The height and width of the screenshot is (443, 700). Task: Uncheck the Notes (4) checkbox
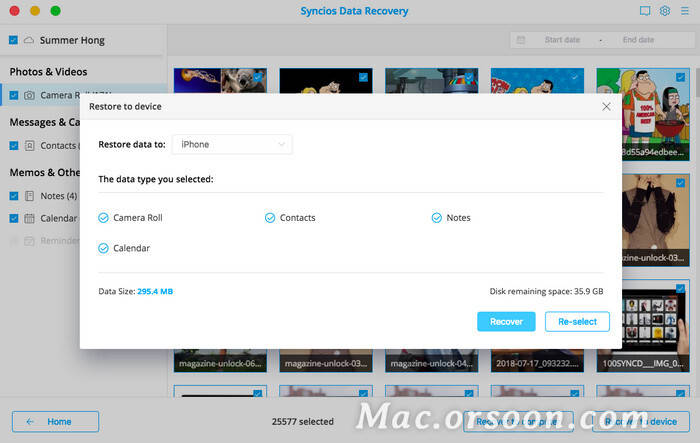[14, 196]
